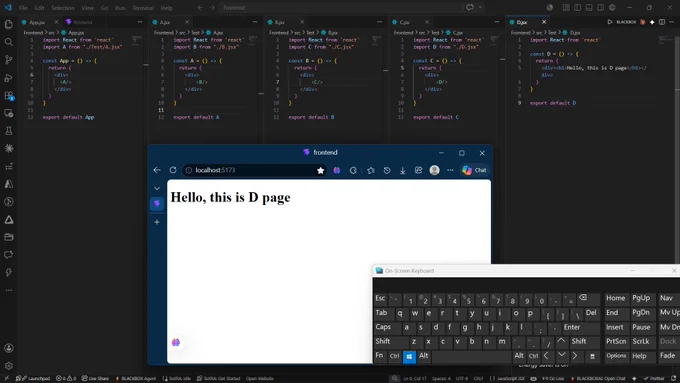The height and width of the screenshot is (383, 680).
Task: Select the frontend vertical tab icon in browser
Action: [x=157, y=203]
